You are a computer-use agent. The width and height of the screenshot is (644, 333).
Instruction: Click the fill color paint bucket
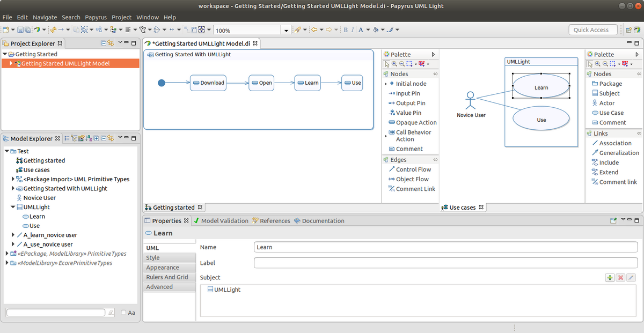(376, 30)
